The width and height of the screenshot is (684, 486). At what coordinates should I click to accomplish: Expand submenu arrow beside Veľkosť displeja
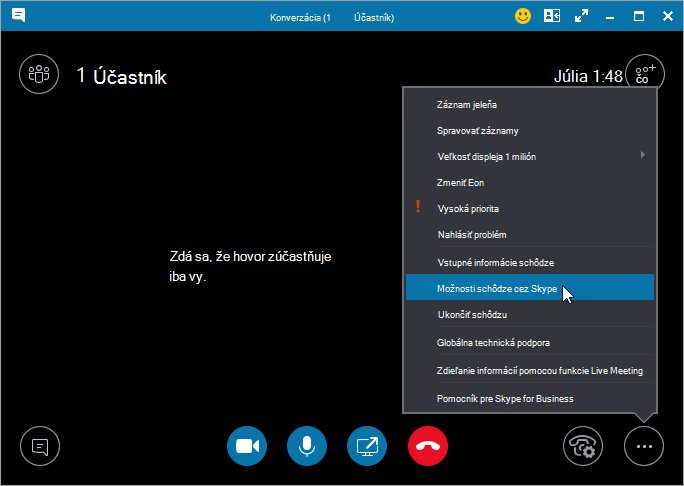tap(643, 154)
